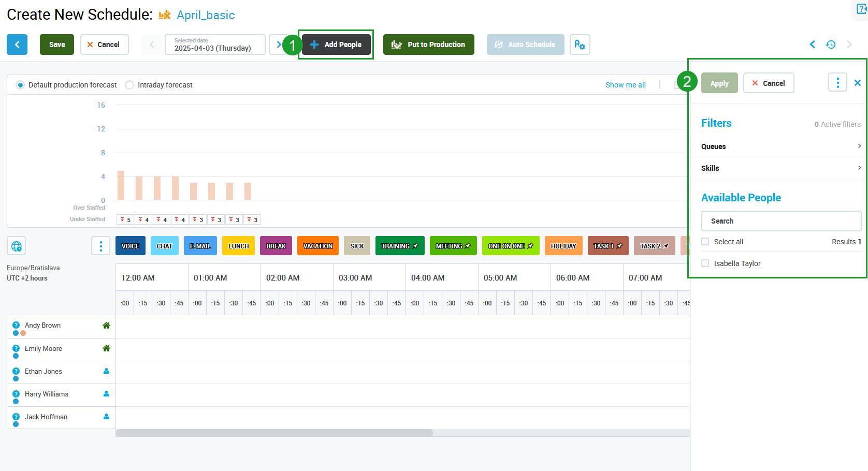Image resolution: width=868 pixels, height=471 pixels.
Task: Open the history clock icon
Action: click(x=831, y=45)
